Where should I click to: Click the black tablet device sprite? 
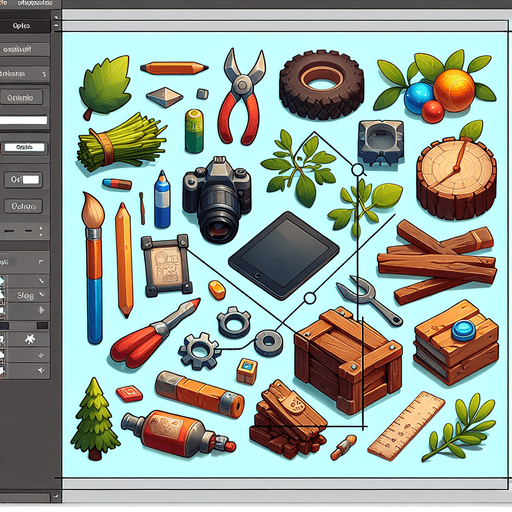pos(284,255)
